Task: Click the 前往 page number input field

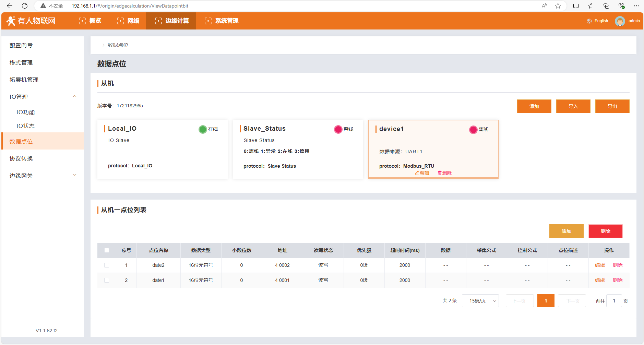Action: (614, 301)
